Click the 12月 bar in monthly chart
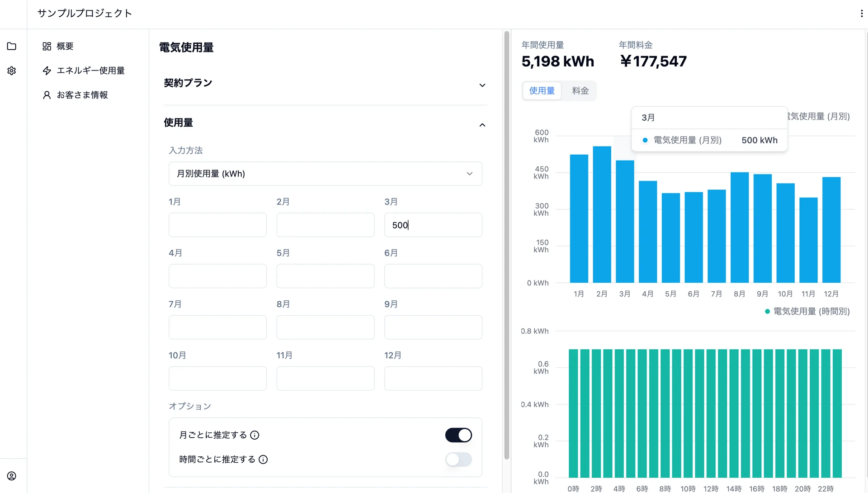Screen dimensions: 868x493 tap(831, 230)
